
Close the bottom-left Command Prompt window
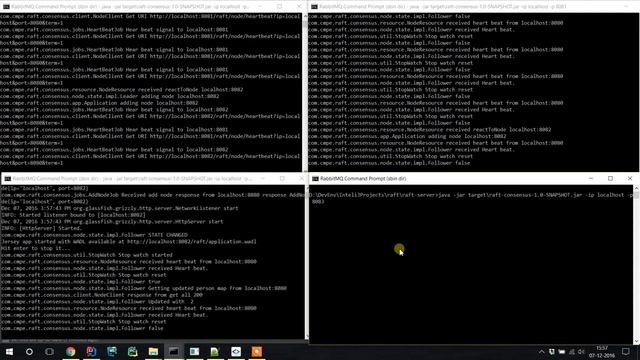click(301, 178)
